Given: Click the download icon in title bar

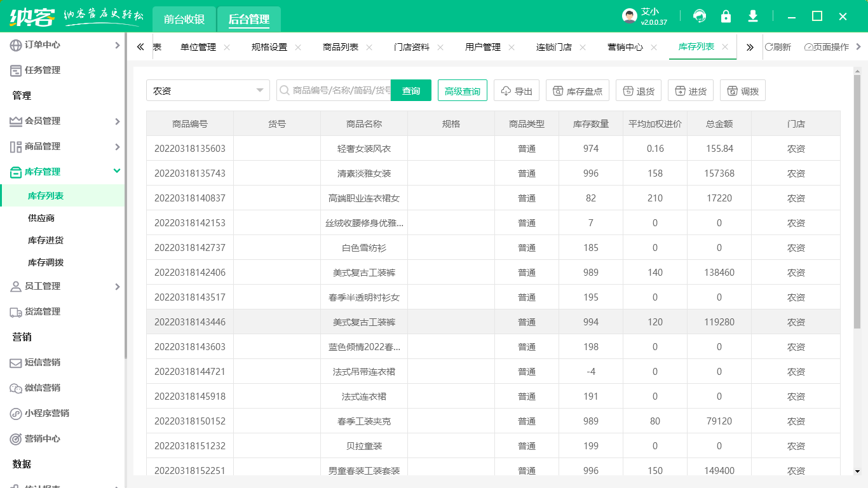Looking at the screenshot, I should click(x=753, y=16).
